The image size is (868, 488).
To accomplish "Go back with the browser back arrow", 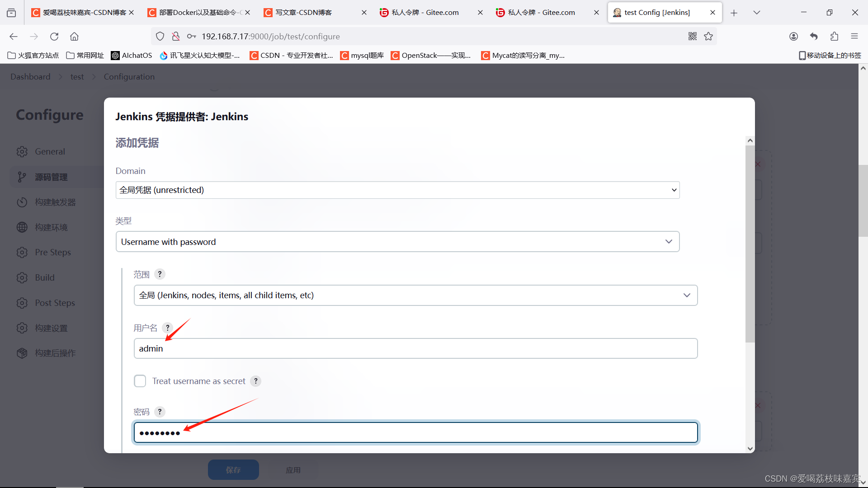I will (x=14, y=37).
